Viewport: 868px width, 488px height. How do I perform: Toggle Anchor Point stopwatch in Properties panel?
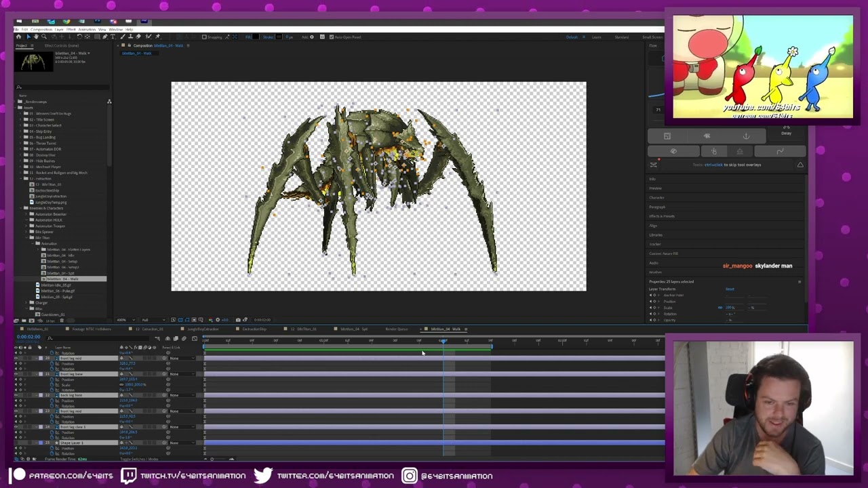(x=654, y=295)
